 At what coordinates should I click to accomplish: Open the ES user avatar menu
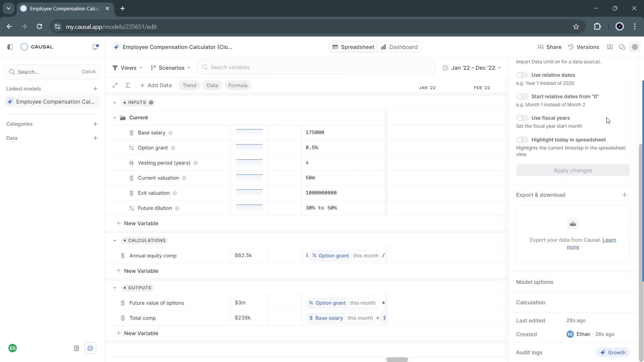(x=12, y=348)
